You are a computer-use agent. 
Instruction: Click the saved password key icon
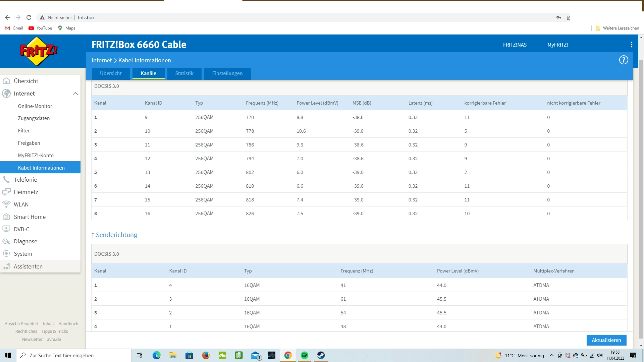coord(558,17)
